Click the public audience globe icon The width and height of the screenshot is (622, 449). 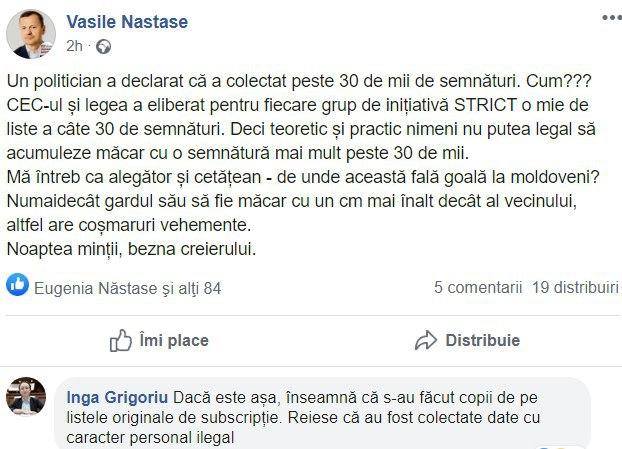[x=104, y=46]
